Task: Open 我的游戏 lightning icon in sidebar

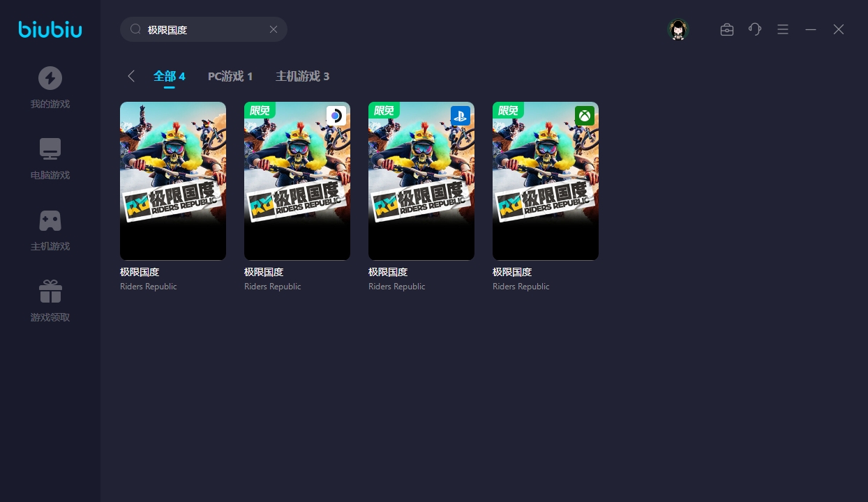Action: (50, 78)
